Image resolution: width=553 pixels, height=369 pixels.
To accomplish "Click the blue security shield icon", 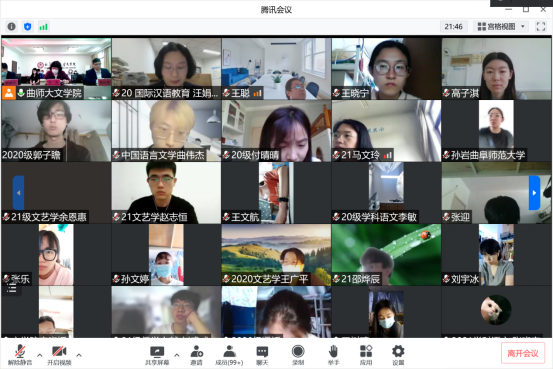I will click(28, 26).
